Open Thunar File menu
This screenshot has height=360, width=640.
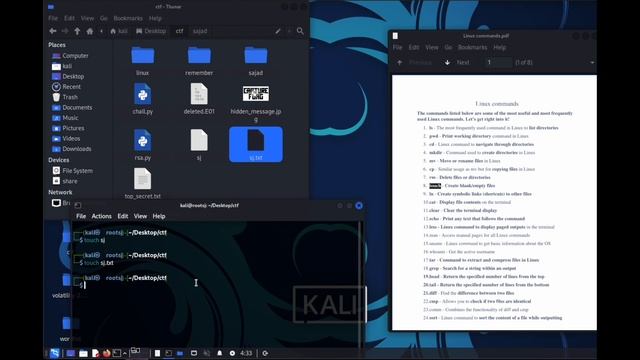53,18
